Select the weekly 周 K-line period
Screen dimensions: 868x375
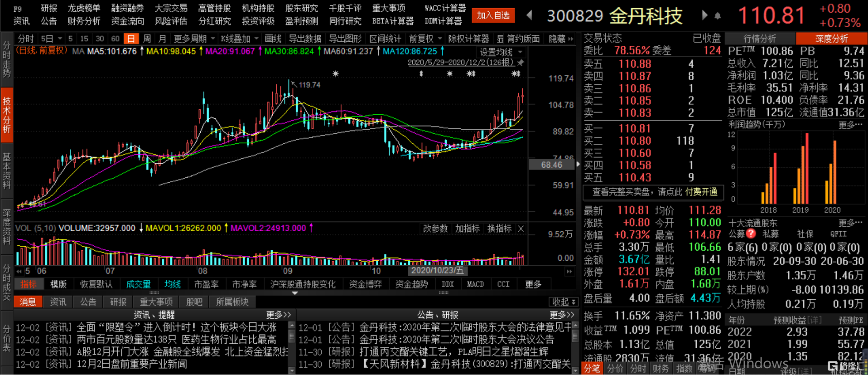pyautogui.click(x=147, y=39)
